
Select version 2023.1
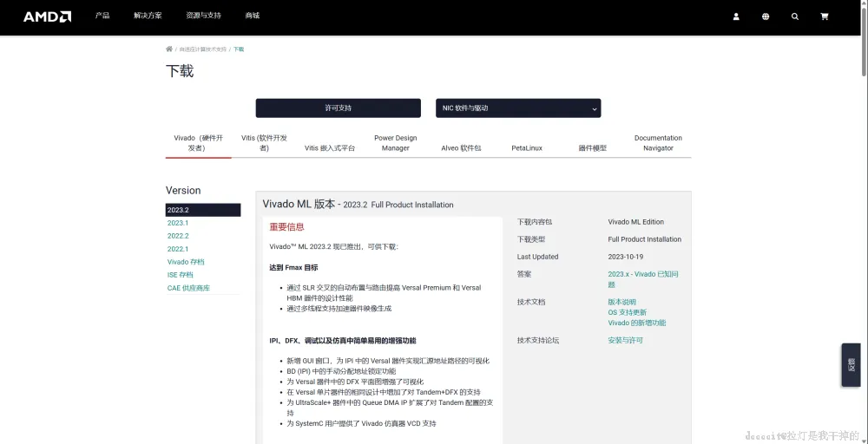pyautogui.click(x=178, y=223)
